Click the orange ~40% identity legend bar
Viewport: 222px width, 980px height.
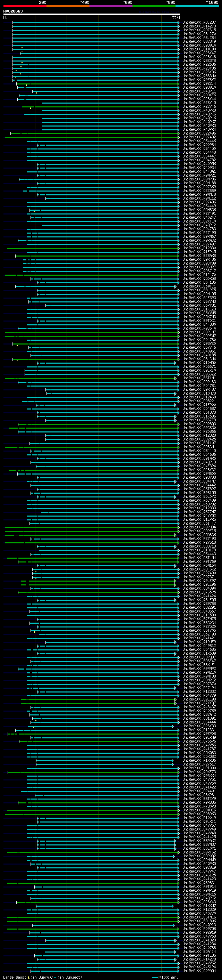(x=68, y=6)
